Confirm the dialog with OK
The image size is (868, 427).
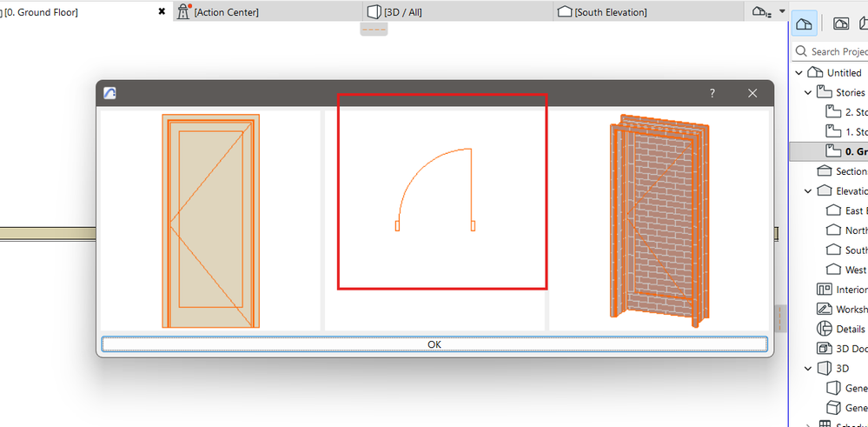point(434,344)
